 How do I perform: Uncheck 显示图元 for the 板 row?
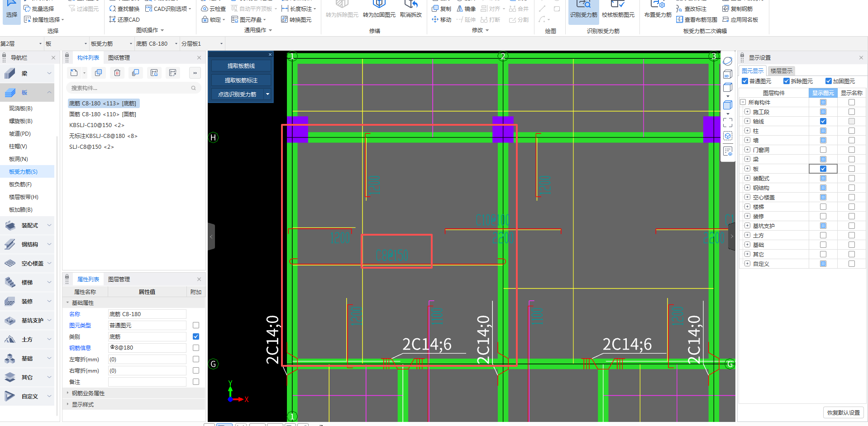[823, 169]
